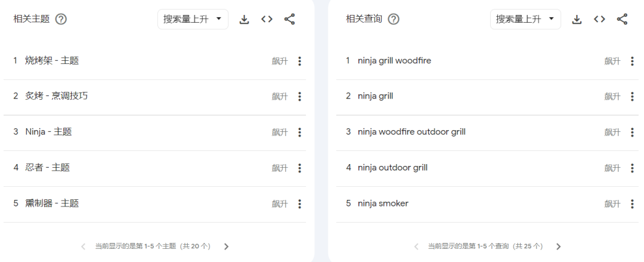Screen dimensions: 644x262
Task: Open more options for ninja grill woodfire
Action: click(x=632, y=61)
